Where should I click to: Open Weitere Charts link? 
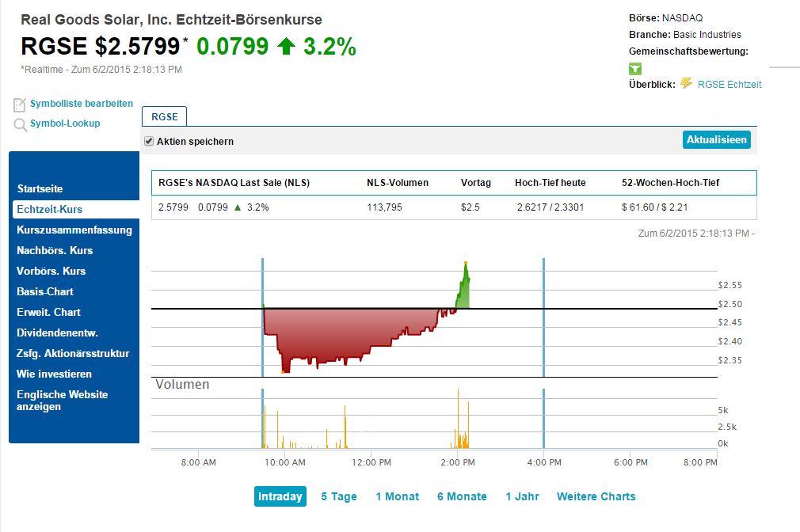pyautogui.click(x=596, y=496)
